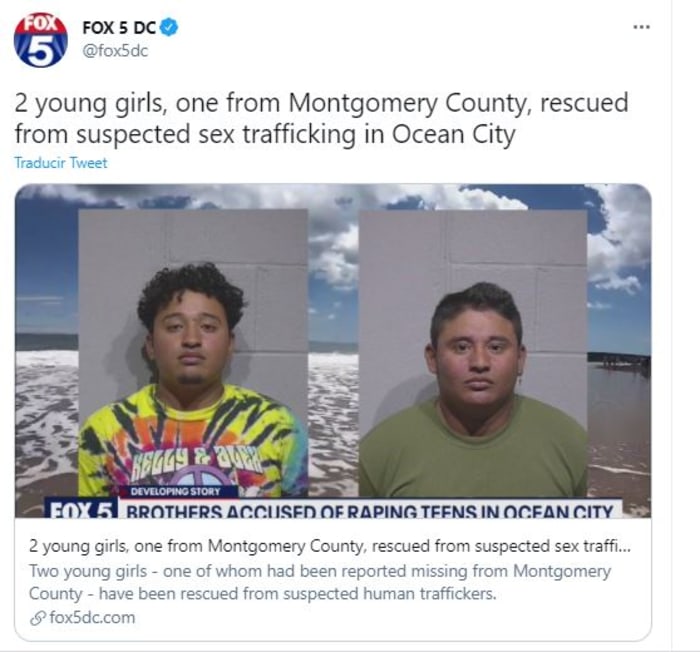The width and height of the screenshot is (700, 652).
Task: Open the @fox5dc handle
Action: (x=115, y=51)
